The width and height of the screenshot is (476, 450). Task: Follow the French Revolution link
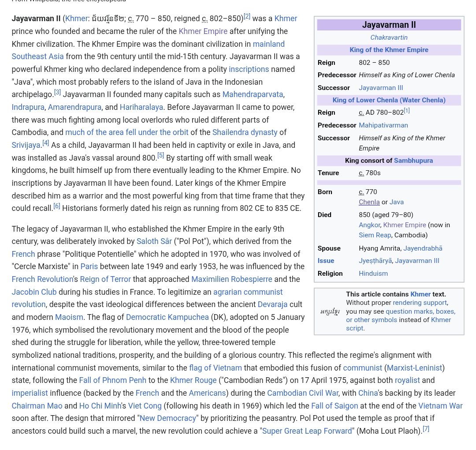click(x=42, y=279)
